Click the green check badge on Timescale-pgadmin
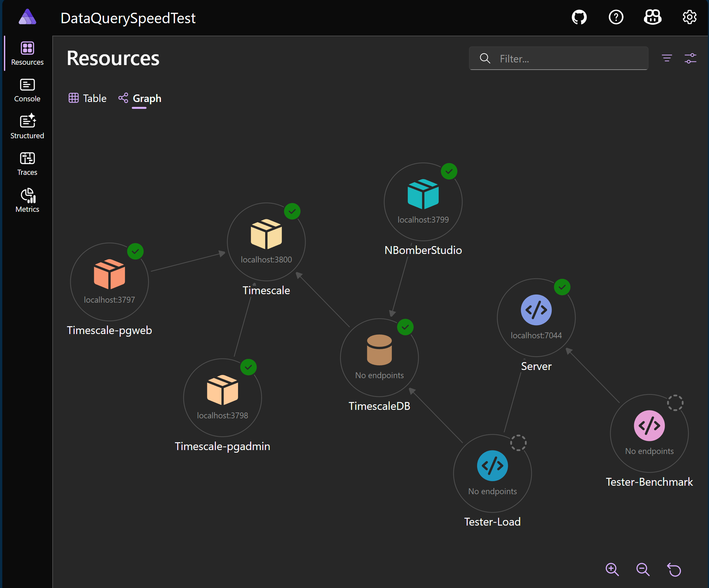The height and width of the screenshot is (588, 709). coord(249,367)
